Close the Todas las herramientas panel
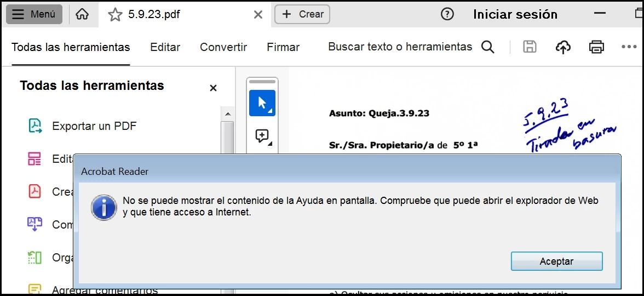The image size is (644, 296). (213, 88)
